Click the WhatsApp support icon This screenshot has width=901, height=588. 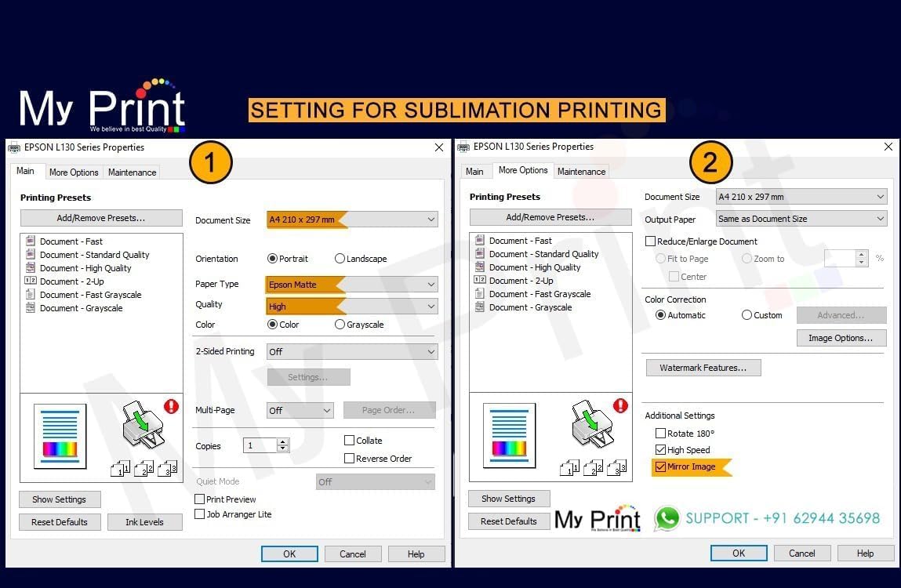[x=667, y=518]
